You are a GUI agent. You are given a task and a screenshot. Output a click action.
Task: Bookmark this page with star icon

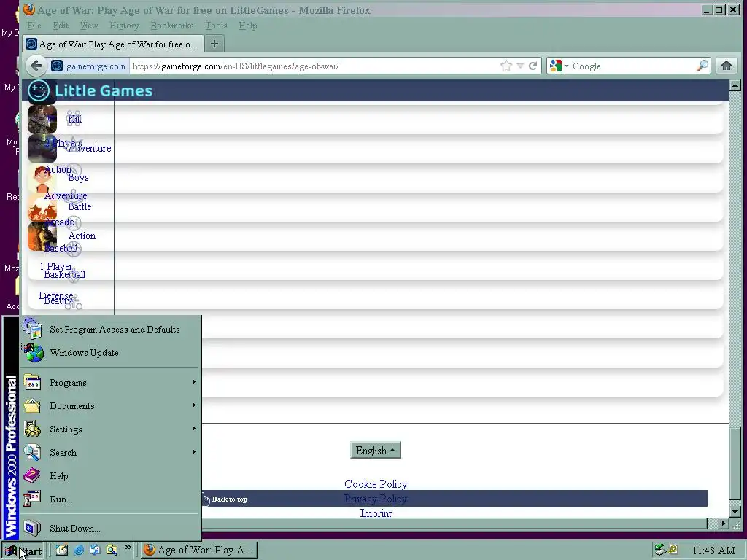click(506, 66)
